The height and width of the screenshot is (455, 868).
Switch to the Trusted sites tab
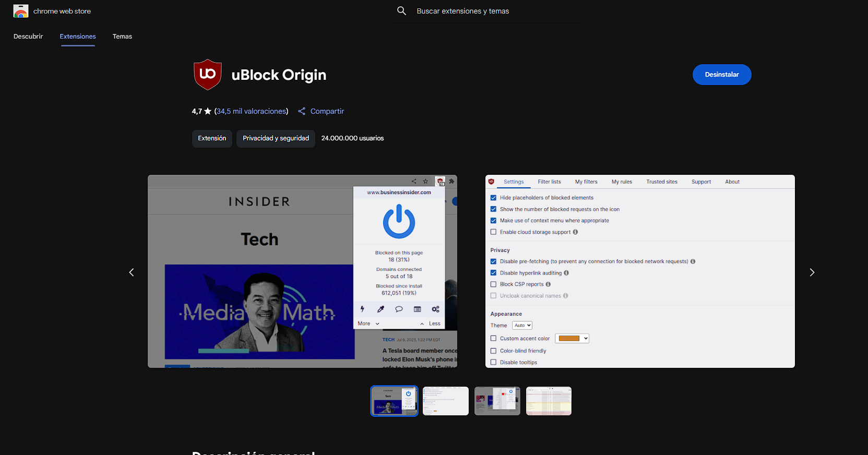[x=662, y=182]
